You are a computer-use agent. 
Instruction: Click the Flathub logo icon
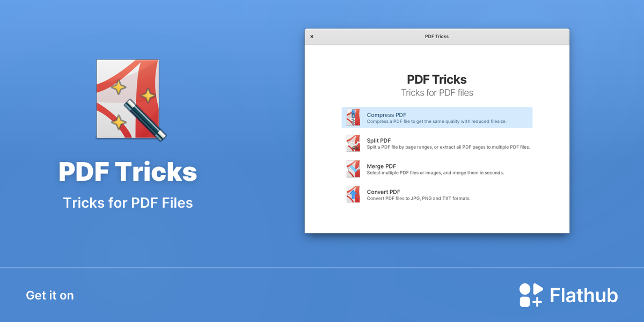pyautogui.click(x=531, y=295)
